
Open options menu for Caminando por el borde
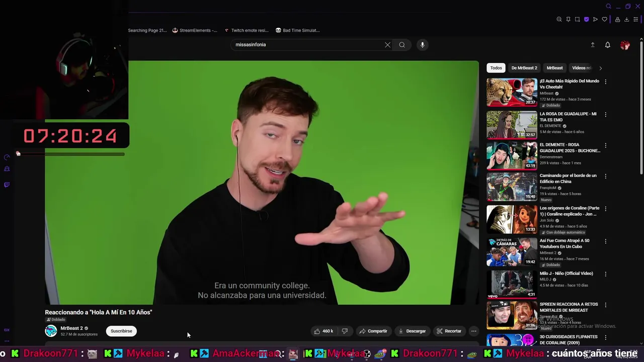point(605,176)
